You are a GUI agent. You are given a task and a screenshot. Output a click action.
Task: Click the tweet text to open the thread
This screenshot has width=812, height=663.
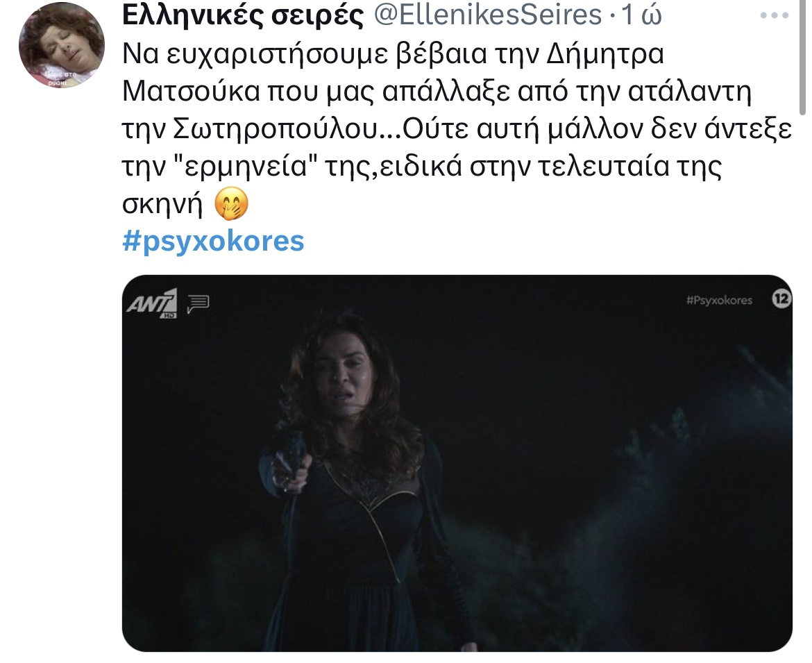pos(457,130)
